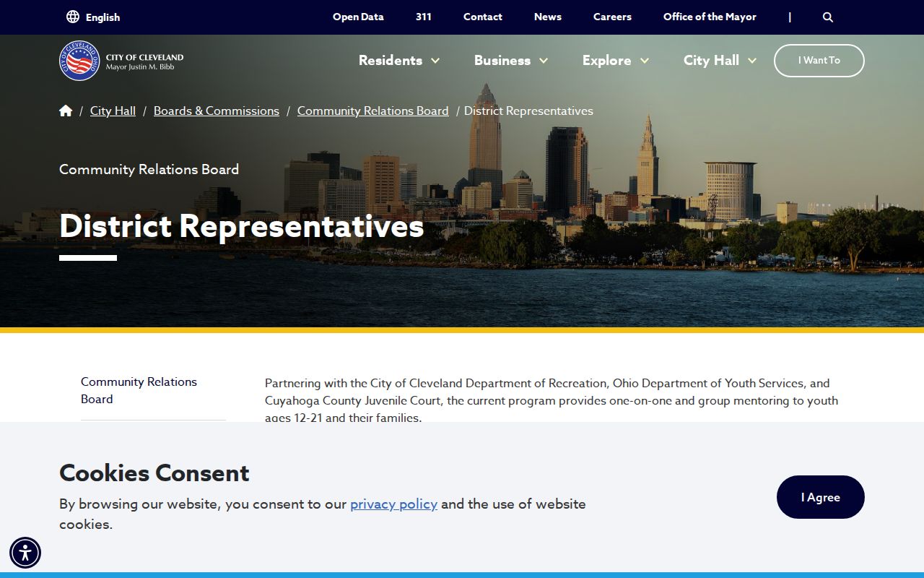Image resolution: width=924 pixels, height=578 pixels.
Task: Open the 311 link
Action: 424,17
